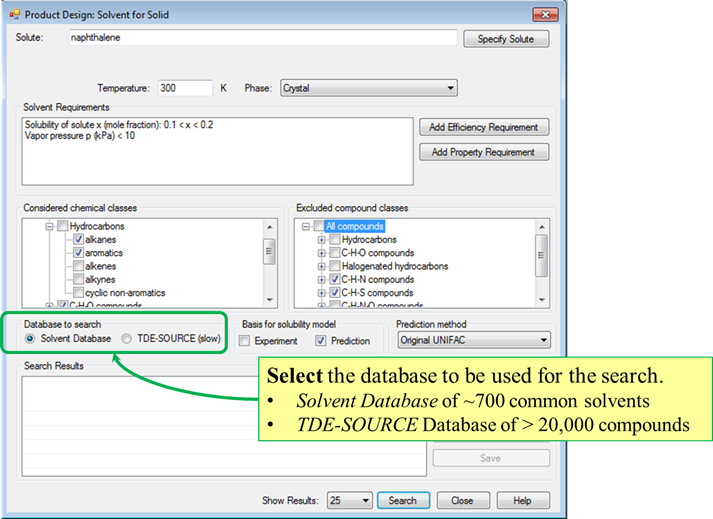Click the considered classes scrollbar thumb
This screenshot has height=519, width=713.
(x=269, y=252)
